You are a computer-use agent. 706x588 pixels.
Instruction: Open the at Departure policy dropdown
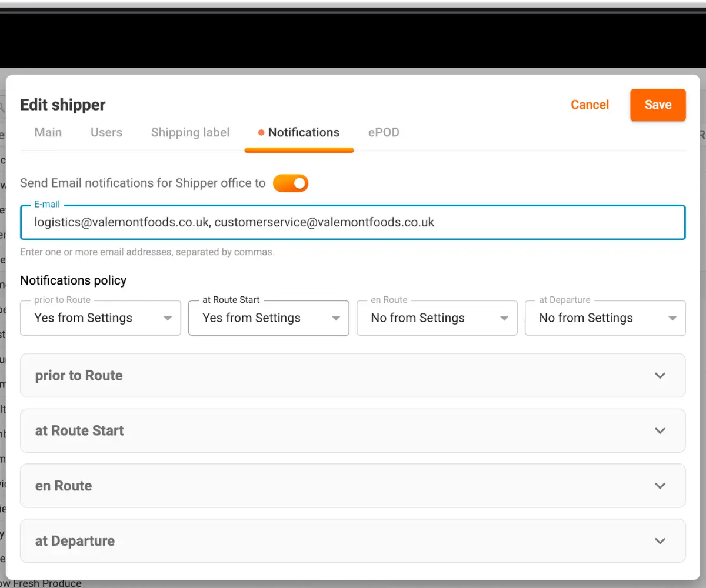point(605,318)
